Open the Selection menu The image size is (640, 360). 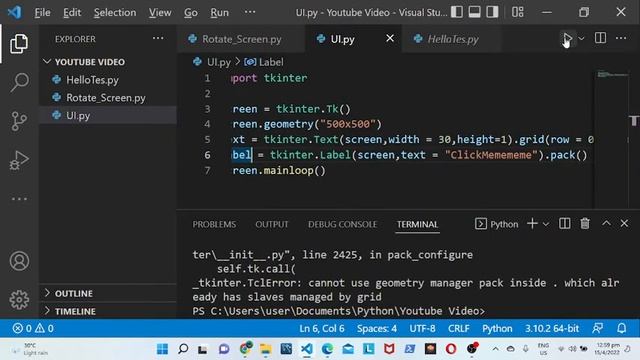click(x=115, y=13)
